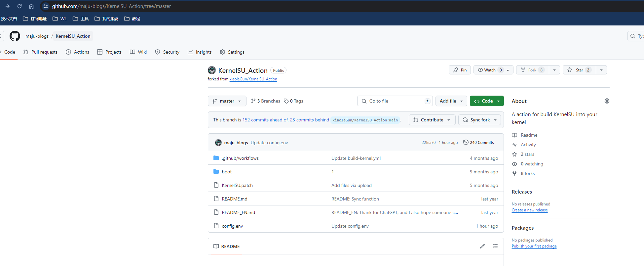Open the README outline list icon
644x266 pixels.
495,246
